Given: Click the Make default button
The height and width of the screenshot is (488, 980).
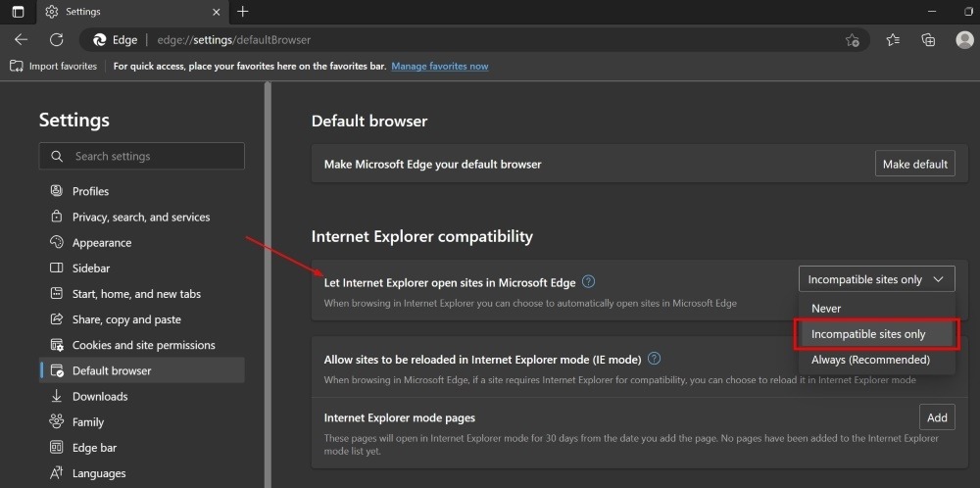Looking at the screenshot, I should pos(915,164).
